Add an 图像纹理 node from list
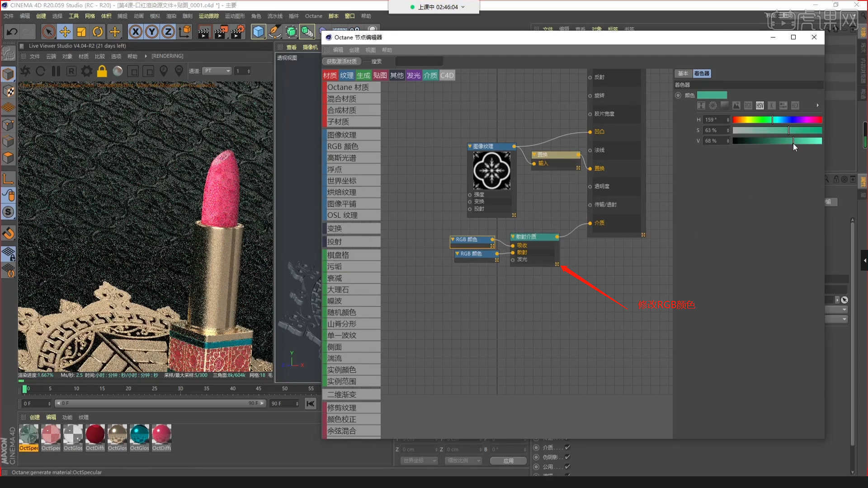The width and height of the screenshot is (868, 488). [353, 135]
